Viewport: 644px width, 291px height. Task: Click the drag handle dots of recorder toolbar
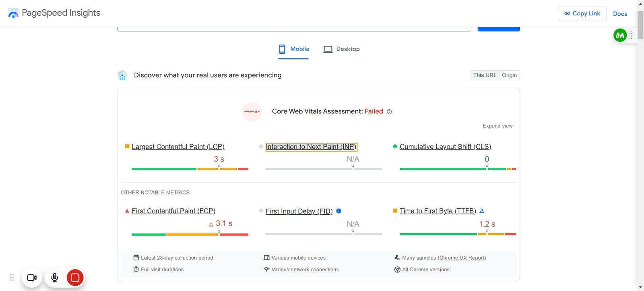pos(12,277)
